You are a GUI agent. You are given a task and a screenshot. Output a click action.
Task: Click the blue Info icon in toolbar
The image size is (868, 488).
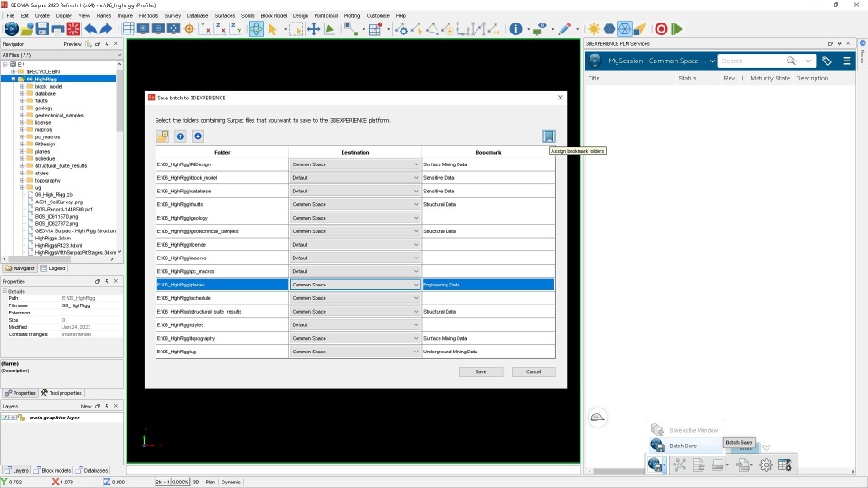coord(515,29)
